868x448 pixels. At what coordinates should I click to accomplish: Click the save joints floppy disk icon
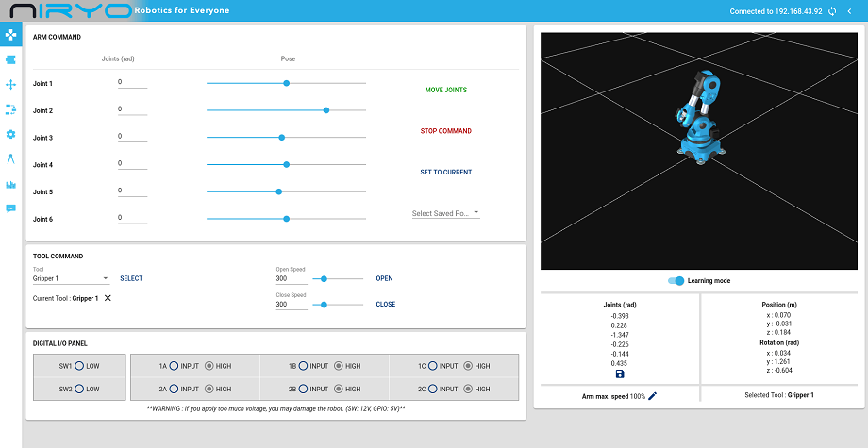[620, 374]
